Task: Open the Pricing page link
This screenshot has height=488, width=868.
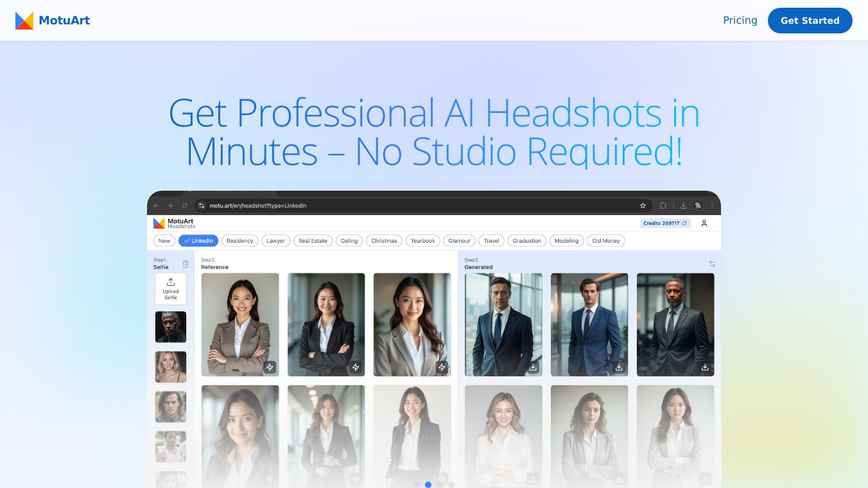Action: [740, 21]
